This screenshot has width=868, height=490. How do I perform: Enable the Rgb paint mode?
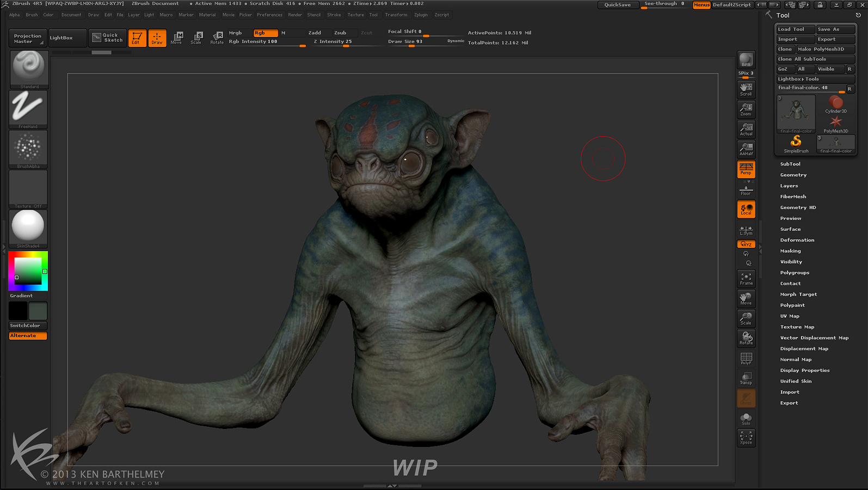266,33
